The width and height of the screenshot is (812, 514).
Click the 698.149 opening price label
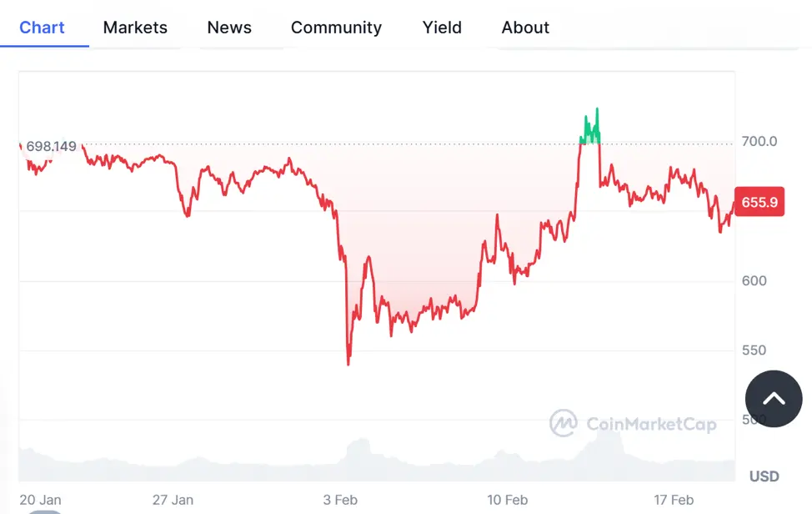(52, 147)
